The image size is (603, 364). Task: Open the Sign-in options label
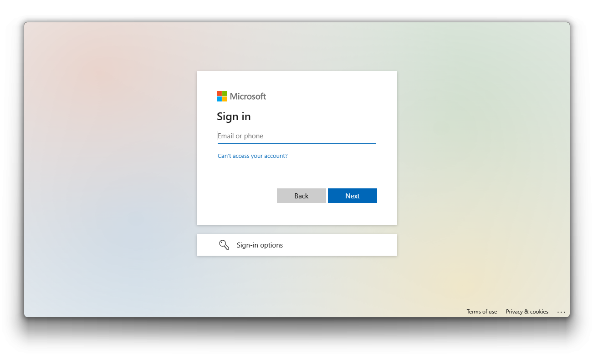pyautogui.click(x=260, y=245)
